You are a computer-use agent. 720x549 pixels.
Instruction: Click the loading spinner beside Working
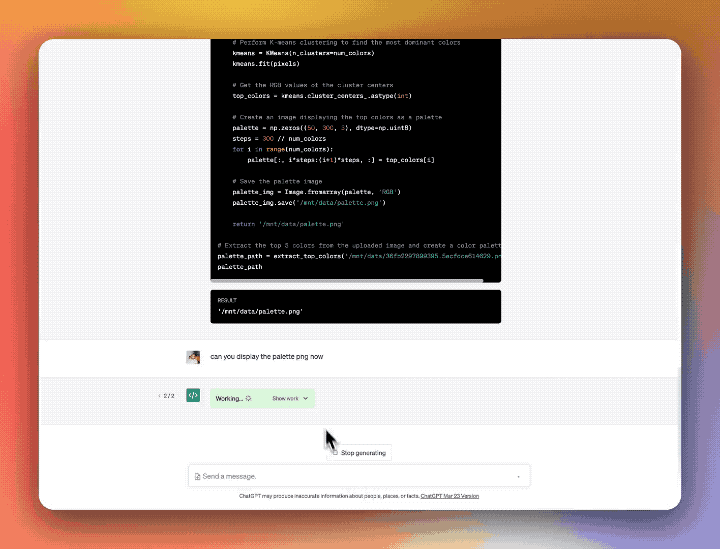pos(248,398)
